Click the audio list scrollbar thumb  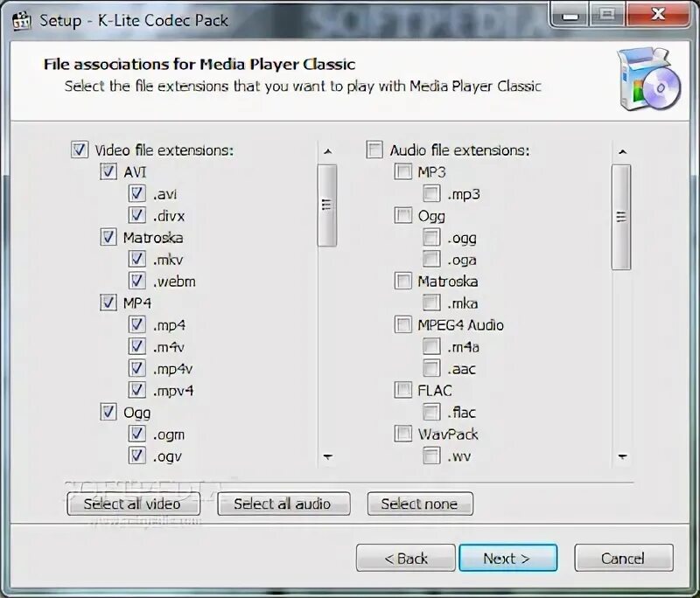tap(621, 217)
